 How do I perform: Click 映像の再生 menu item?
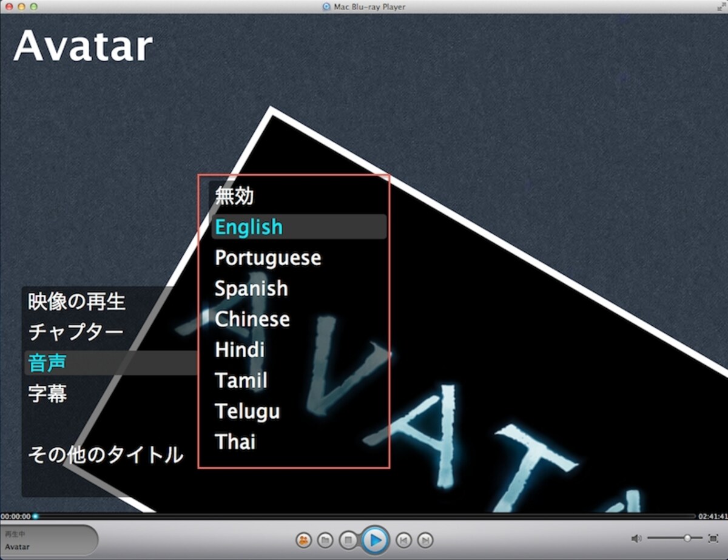point(77,302)
